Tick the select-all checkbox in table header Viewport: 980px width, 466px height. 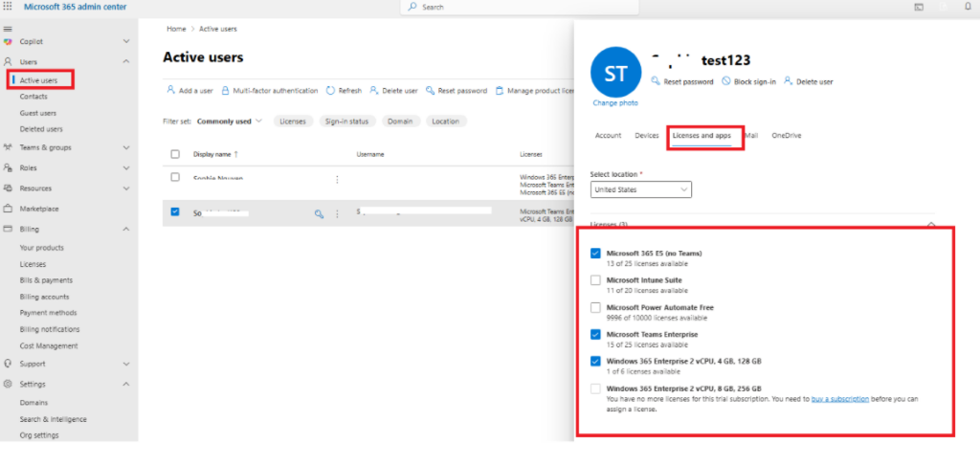[x=175, y=154]
